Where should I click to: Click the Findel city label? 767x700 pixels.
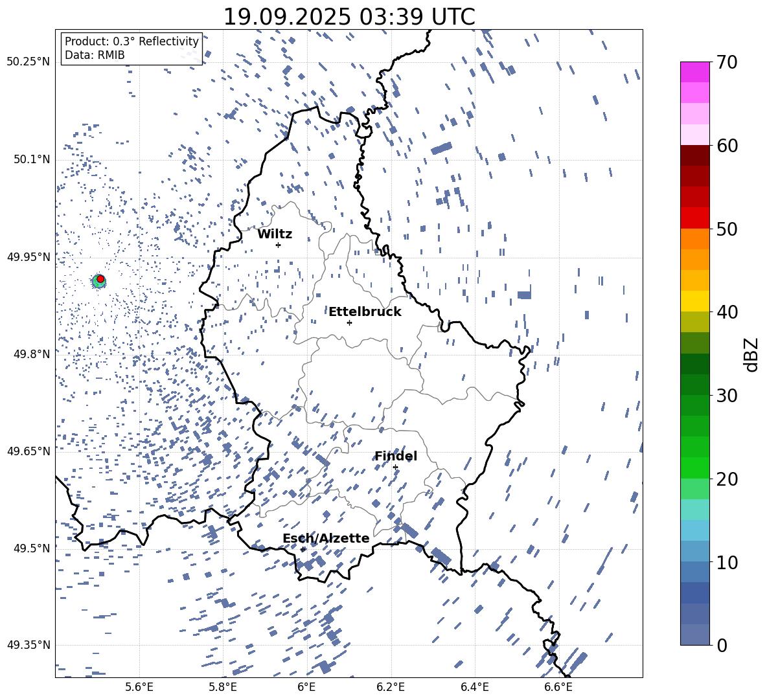coord(396,456)
